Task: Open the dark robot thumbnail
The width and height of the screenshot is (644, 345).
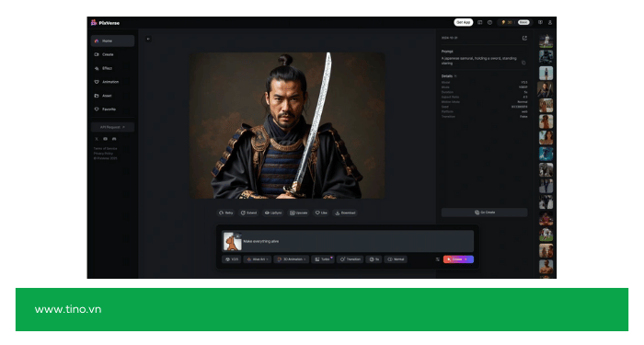Action: [x=546, y=56]
